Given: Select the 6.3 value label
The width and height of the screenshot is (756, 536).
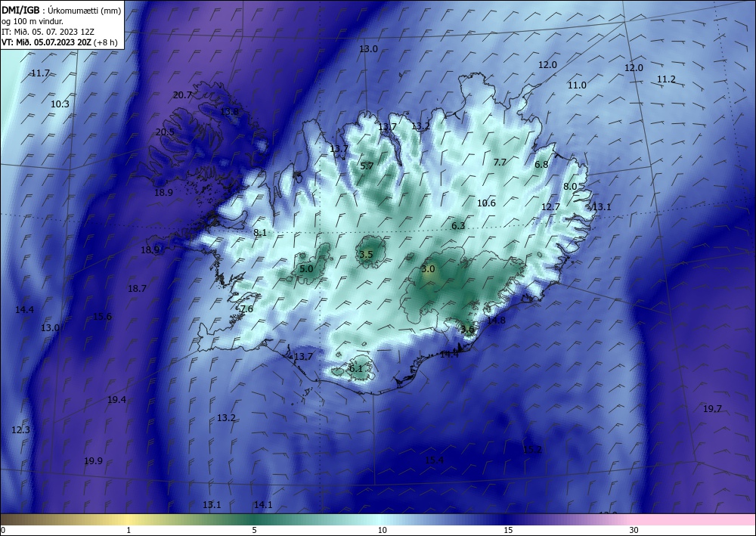Looking at the screenshot, I should 458,226.
